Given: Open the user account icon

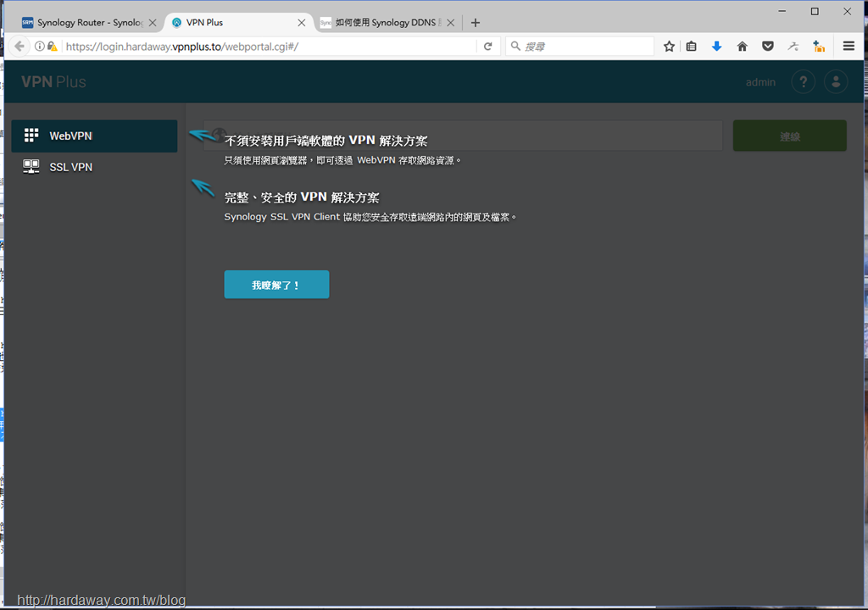Looking at the screenshot, I should coord(836,82).
